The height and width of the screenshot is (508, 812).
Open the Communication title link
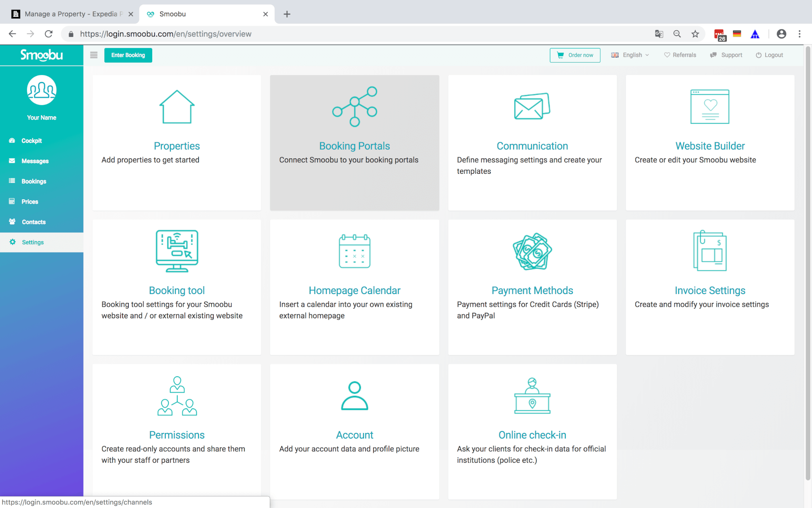coord(532,146)
